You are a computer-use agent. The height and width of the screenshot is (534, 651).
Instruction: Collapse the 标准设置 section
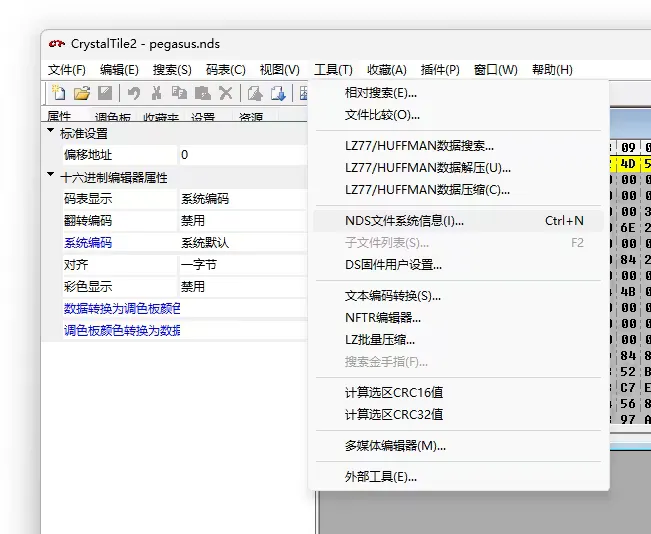point(51,132)
